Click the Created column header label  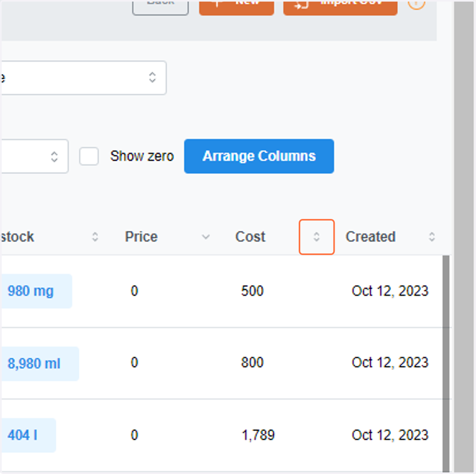[370, 237]
